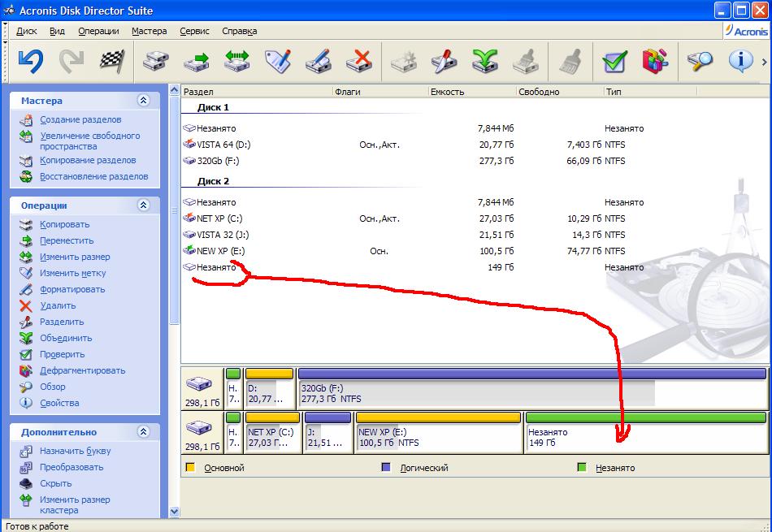Select the NEW XP (E:) block in disk map
This screenshot has width=772, height=532.
(x=438, y=432)
